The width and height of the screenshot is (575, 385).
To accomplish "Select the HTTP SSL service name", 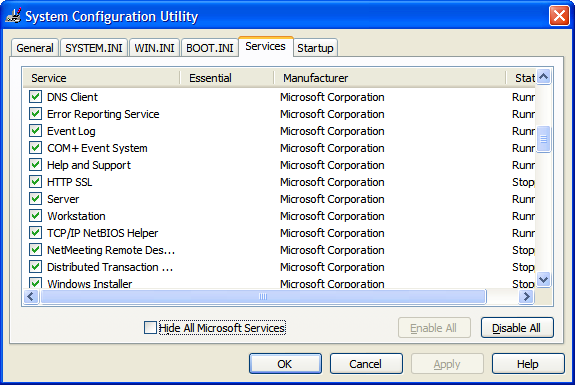I will 70,182.
